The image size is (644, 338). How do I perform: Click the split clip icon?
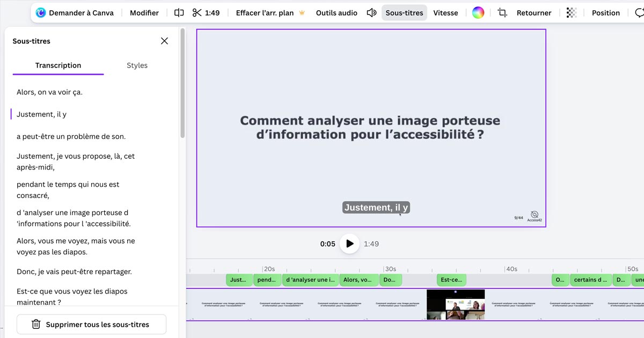179,13
